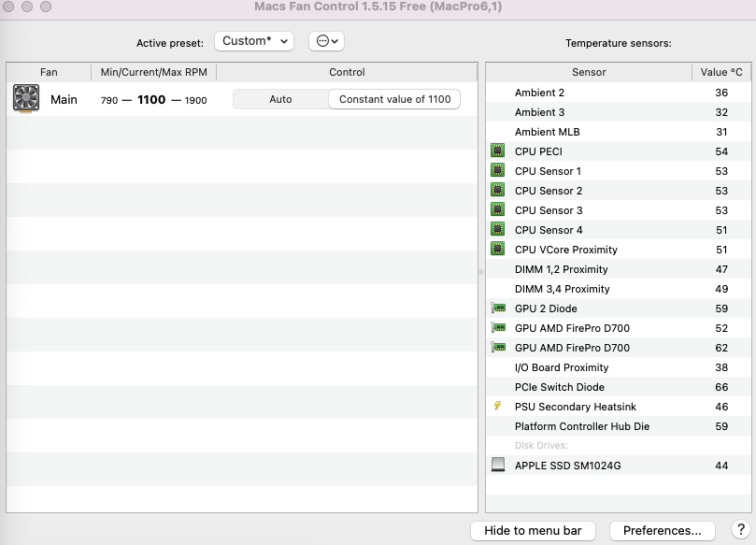Switch Main fan control to Auto
Screen dimensions: 756x545
pyautogui.click(x=280, y=99)
